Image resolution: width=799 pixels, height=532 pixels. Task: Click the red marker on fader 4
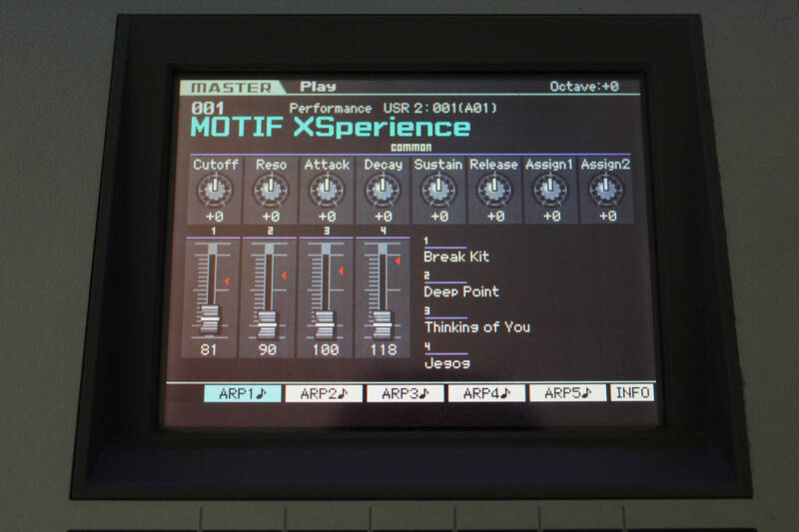point(398,261)
